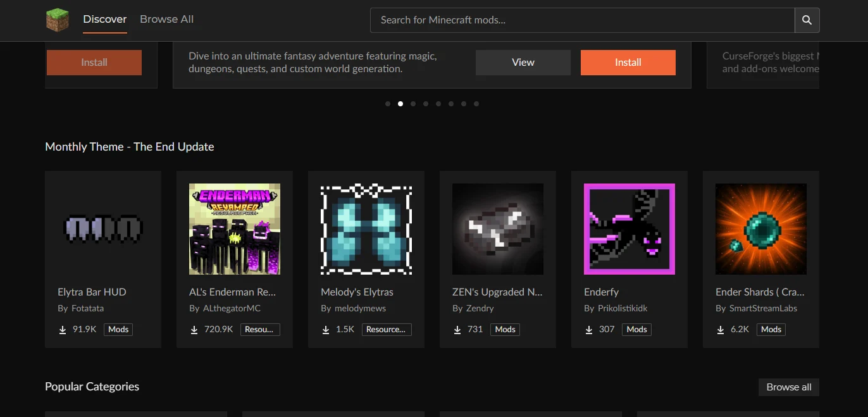Open the AL's Enderman Re... title
868x417 pixels.
tap(232, 292)
